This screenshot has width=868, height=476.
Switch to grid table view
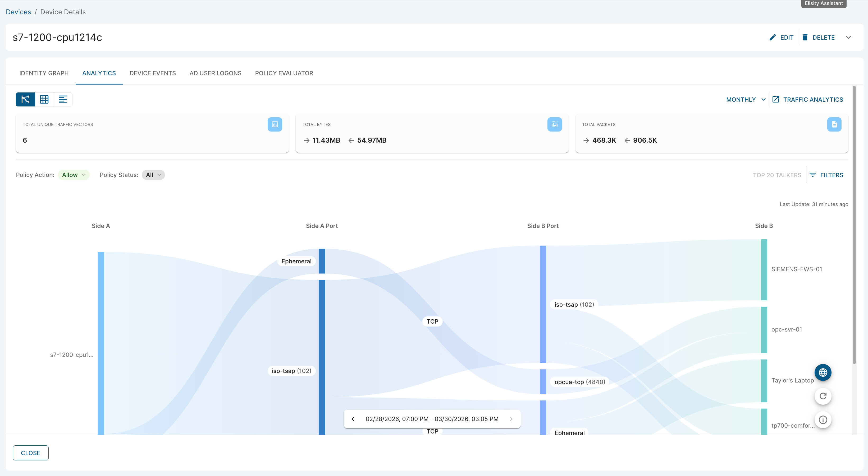click(44, 99)
